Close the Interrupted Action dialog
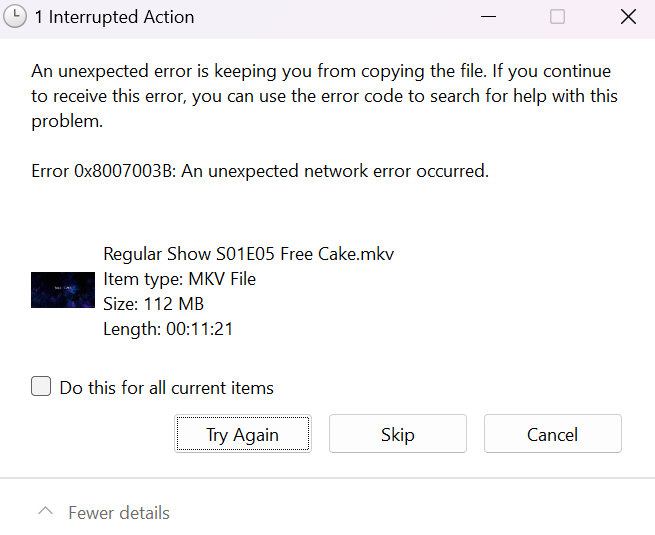The width and height of the screenshot is (655, 535). click(627, 17)
